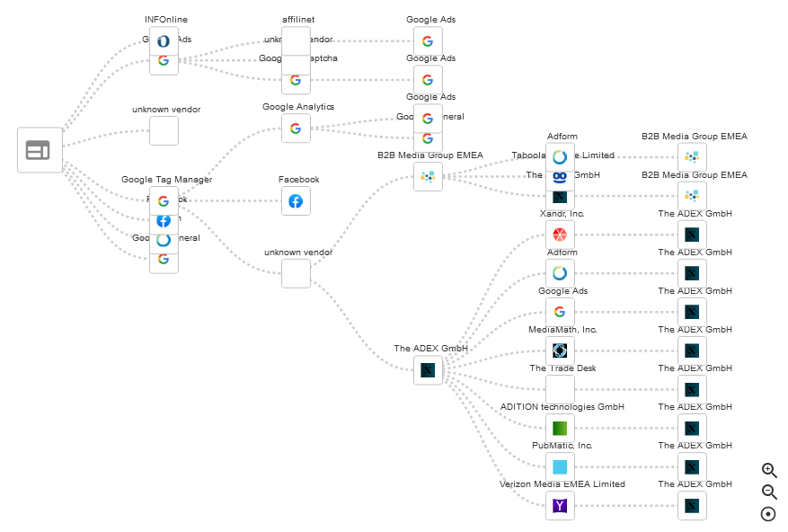Click ADEX node connected to The Trade Desk
788x532 pixels.
coord(693,390)
